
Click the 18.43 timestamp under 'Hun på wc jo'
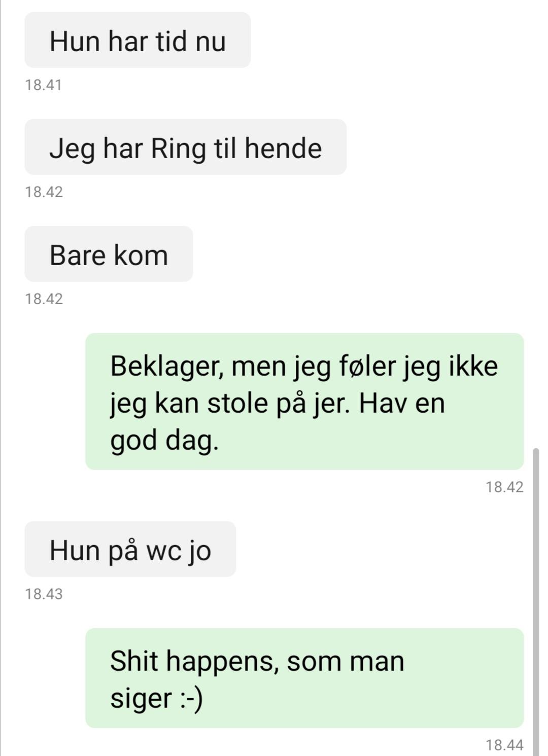pos(44,594)
